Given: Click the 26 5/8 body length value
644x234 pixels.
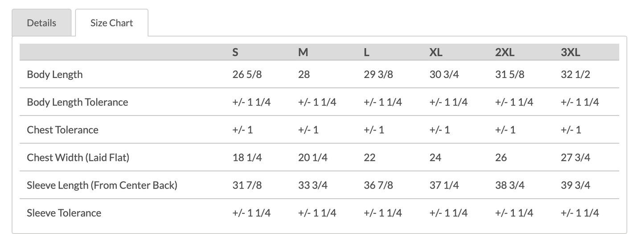Looking at the screenshot, I should pyautogui.click(x=247, y=74).
